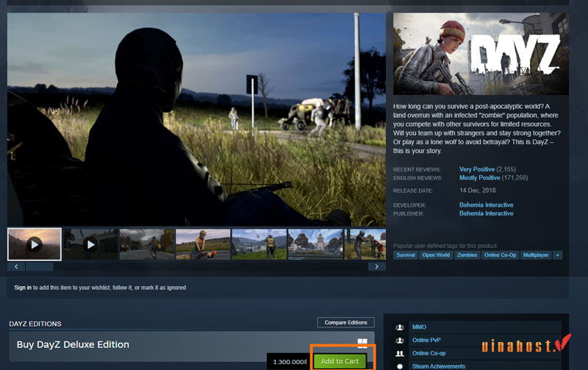Click the Online Co-op category icon
This screenshot has width=588, height=370.
coord(400,354)
